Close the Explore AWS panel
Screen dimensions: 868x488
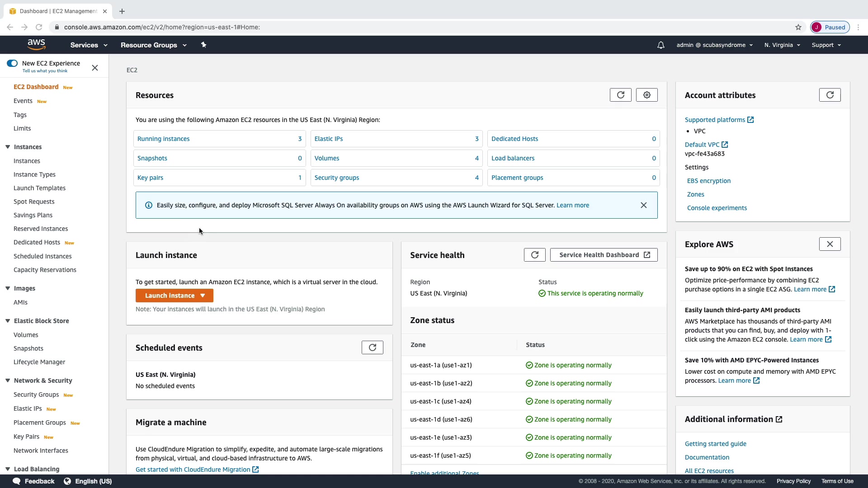[x=830, y=244]
